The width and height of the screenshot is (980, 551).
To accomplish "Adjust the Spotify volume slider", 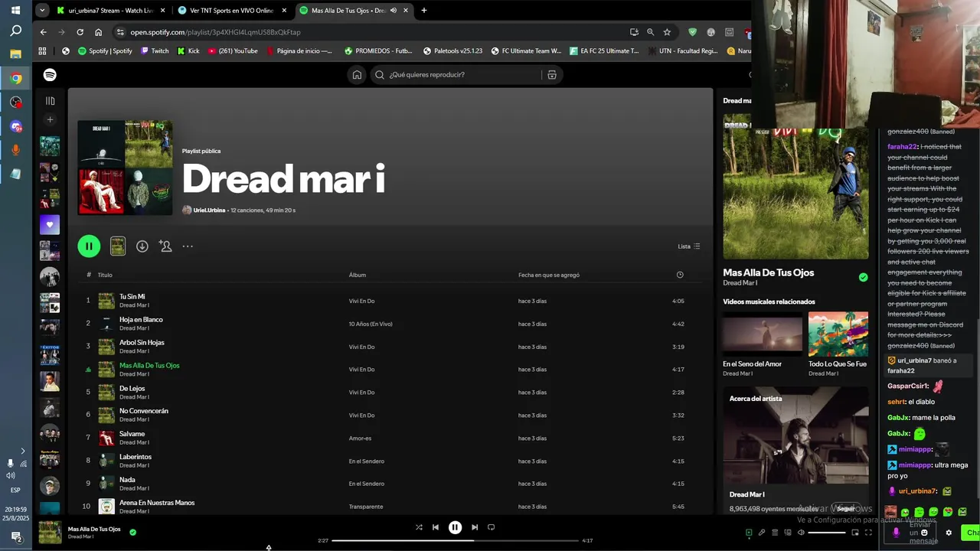I will 827,533.
